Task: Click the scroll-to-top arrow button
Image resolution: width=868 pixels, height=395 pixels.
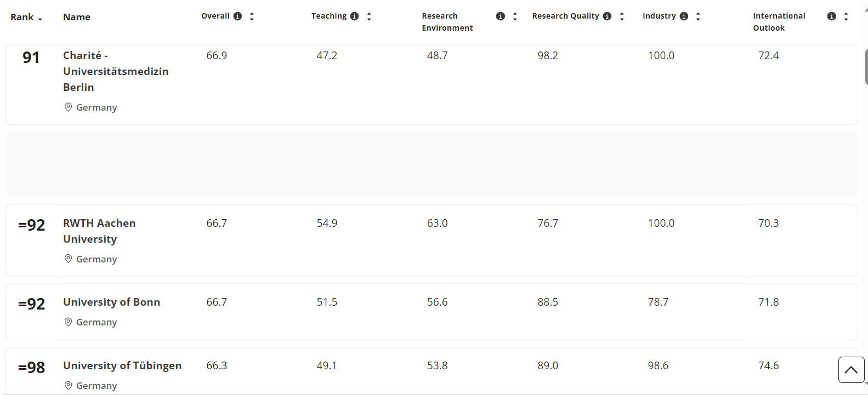Action: pos(851,370)
